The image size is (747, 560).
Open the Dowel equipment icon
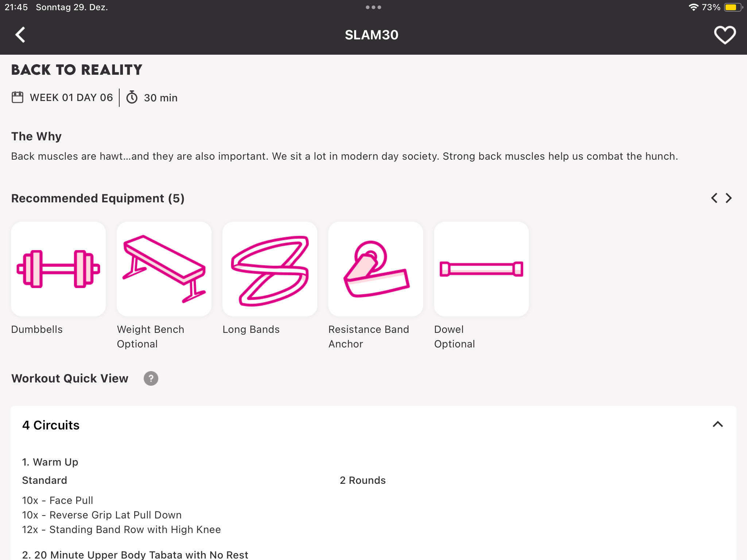(481, 269)
